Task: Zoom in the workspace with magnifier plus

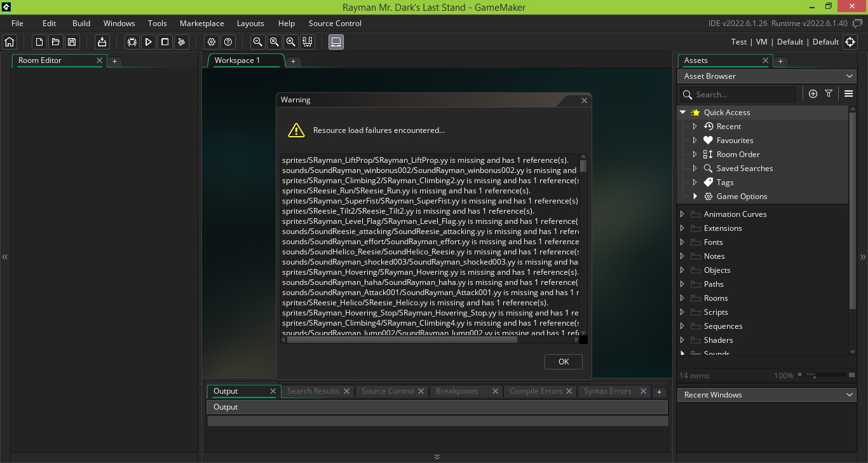Action: 291,42
